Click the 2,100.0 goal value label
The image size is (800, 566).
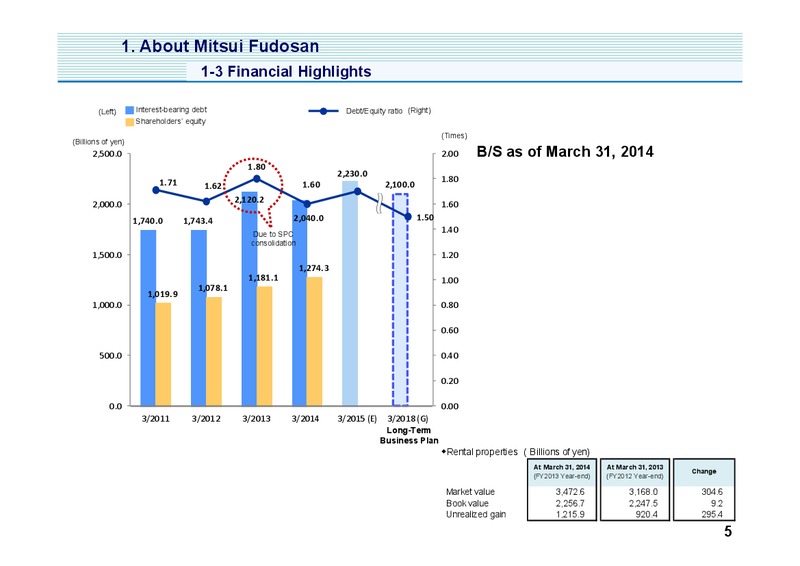click(399, 185)
